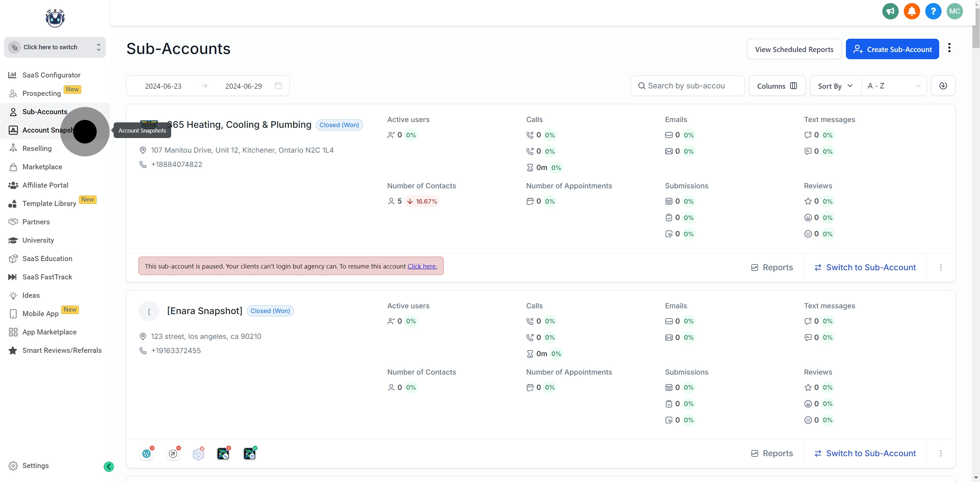Expand the A - Z order dropdown
980x482 pixels.
click(893, 86)
